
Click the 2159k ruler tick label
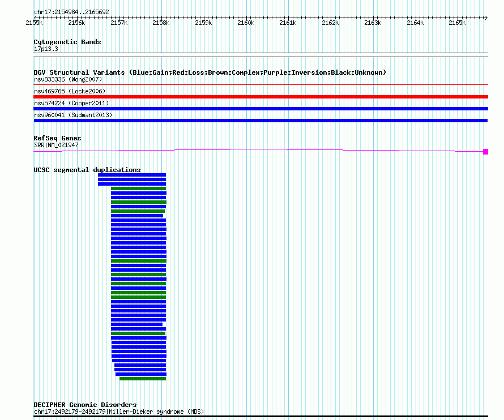point(203,23)
